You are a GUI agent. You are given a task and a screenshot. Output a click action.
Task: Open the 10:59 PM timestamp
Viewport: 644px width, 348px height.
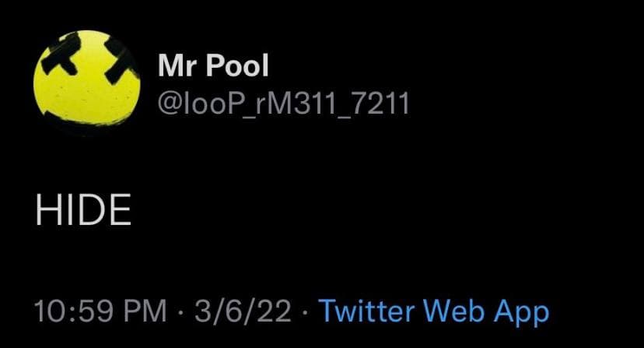click(x=100, y=311)
